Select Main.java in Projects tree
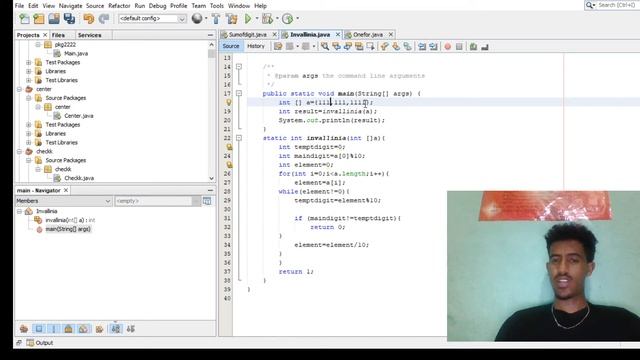This screenshot has width=640, height=360. click(76, 53)
